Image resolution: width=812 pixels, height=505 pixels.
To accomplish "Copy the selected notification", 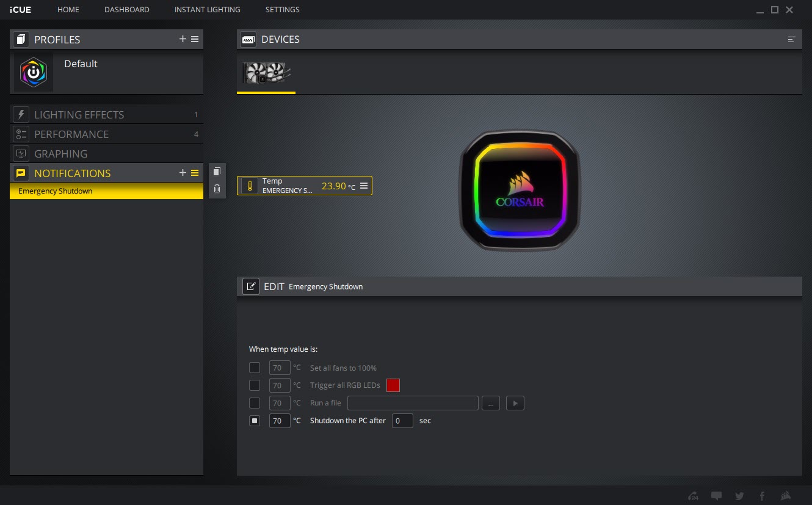I will pos(217,172).
